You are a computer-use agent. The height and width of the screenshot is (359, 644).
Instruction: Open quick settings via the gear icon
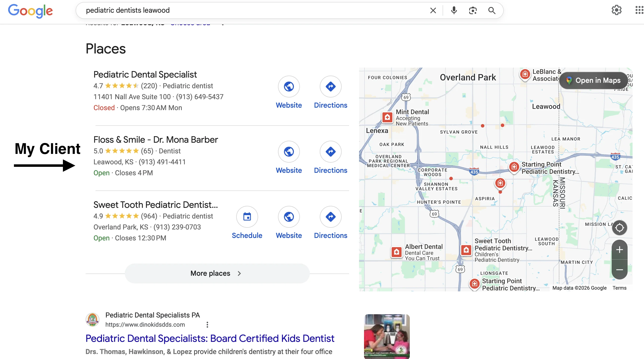(616, 10)
